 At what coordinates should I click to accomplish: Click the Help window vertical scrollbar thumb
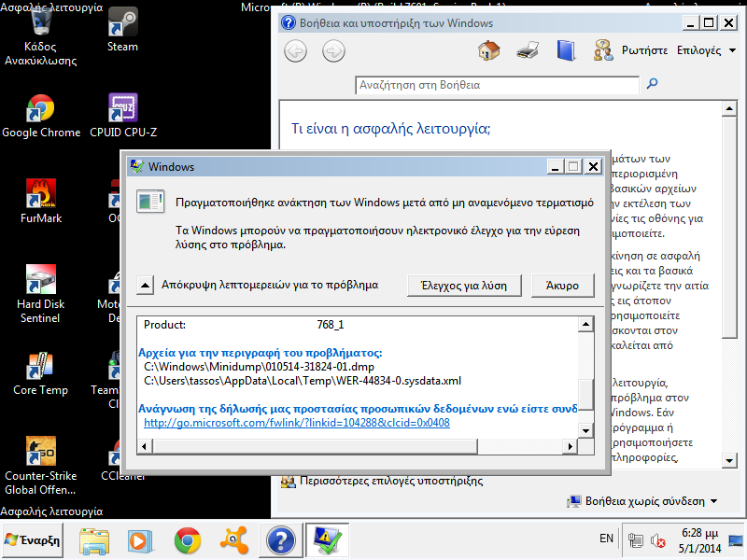coord(729,228)
